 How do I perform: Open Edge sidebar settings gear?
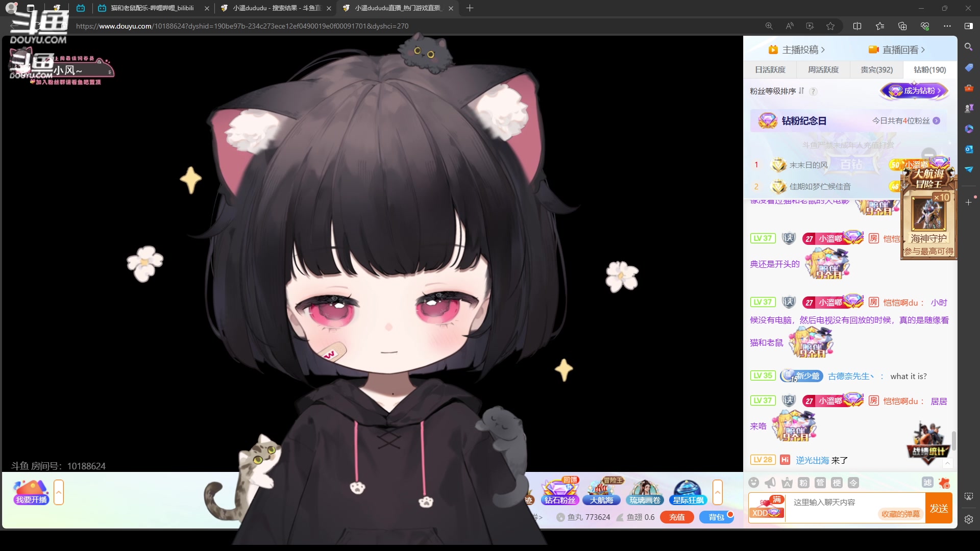[968, 519]
